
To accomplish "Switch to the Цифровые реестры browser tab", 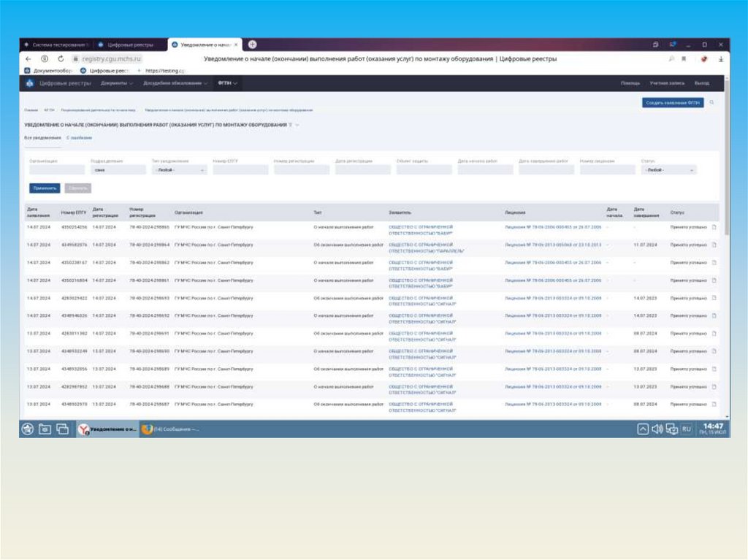I will (130, 45).
